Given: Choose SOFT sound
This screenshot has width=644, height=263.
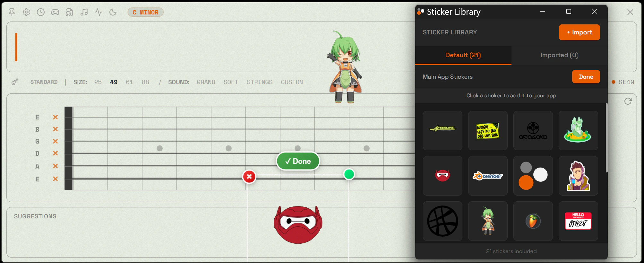Looking at the screenshot, I should 231,82.
